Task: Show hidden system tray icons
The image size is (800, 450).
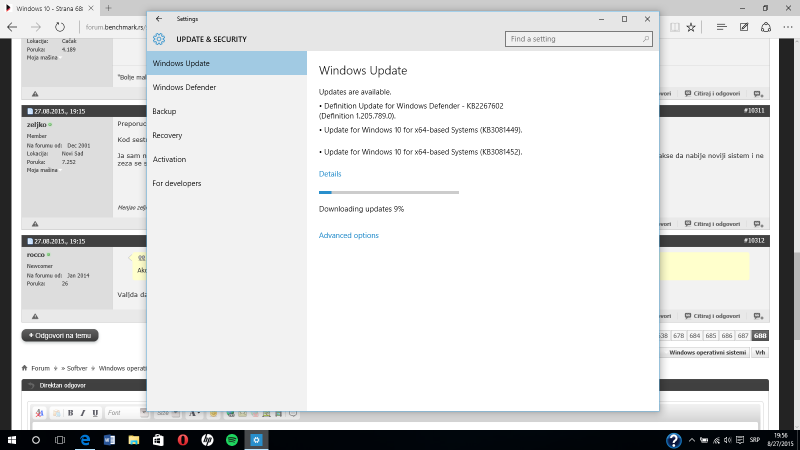Action: pyautogui.click(x=692, y=440)
